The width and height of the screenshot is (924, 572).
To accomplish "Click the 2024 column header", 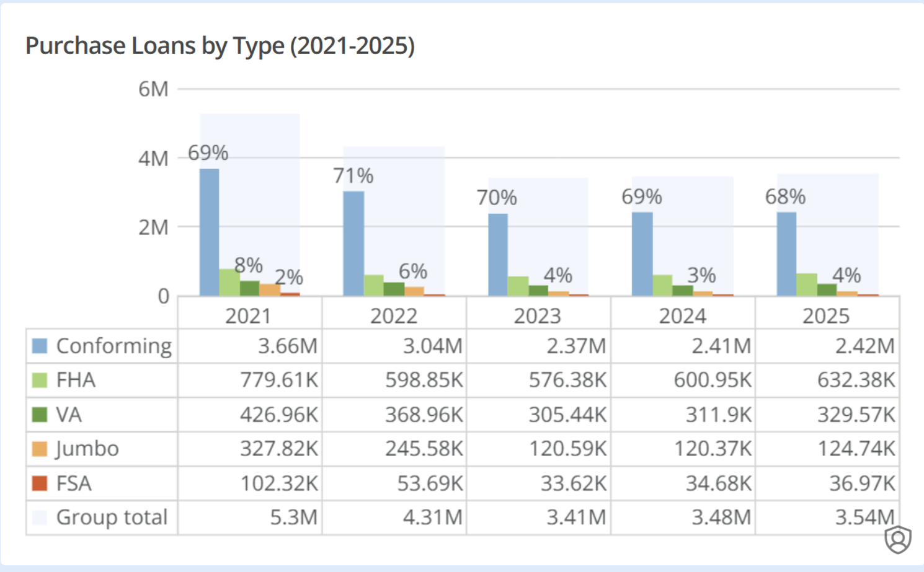I will coord(683,316).
